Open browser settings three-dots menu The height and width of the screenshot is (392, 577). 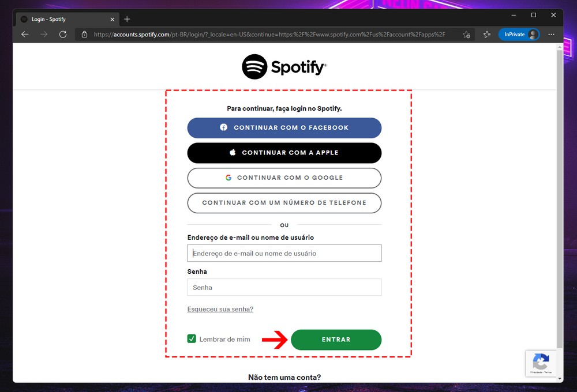click(x=552, y=35)
